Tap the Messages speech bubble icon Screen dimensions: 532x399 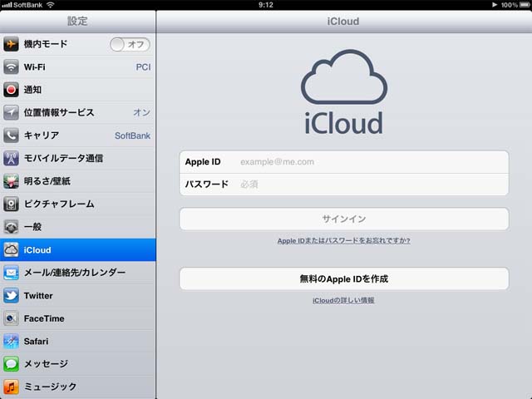click(11, 364)
